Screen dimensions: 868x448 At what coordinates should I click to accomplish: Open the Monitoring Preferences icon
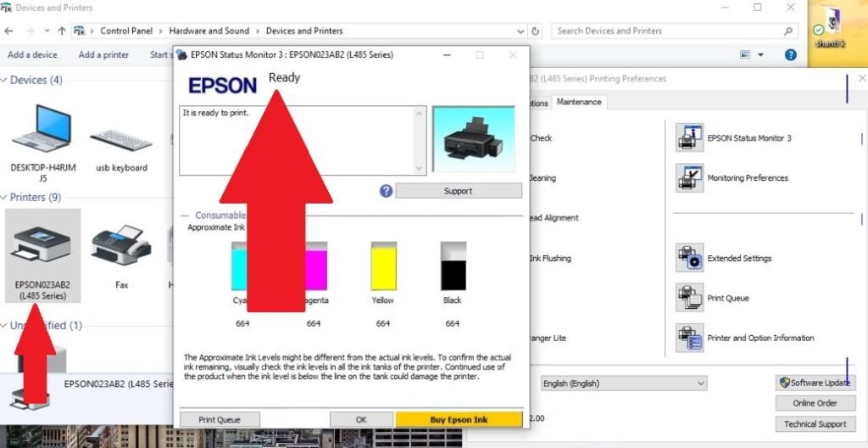[x=689, y=177]
